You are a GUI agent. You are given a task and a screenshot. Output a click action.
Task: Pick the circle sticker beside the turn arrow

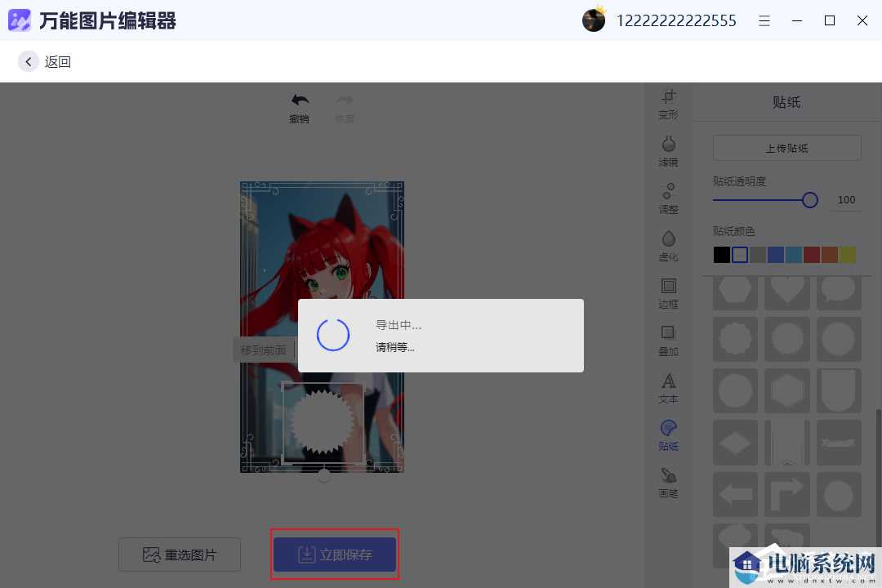point(839,494)
